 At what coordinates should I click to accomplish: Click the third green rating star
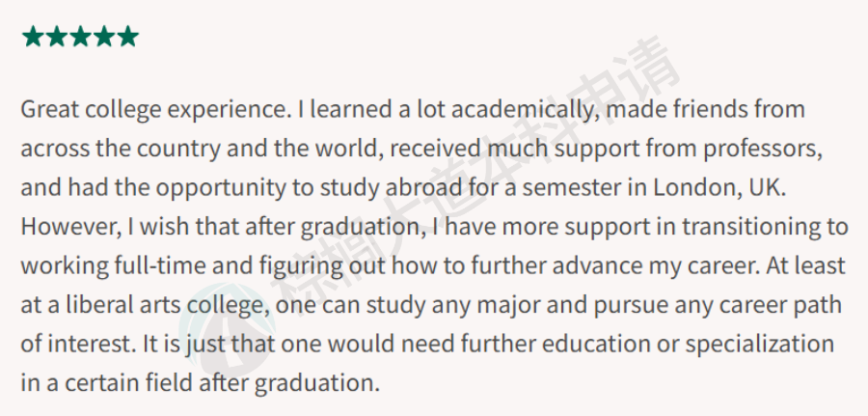(80, 37)
